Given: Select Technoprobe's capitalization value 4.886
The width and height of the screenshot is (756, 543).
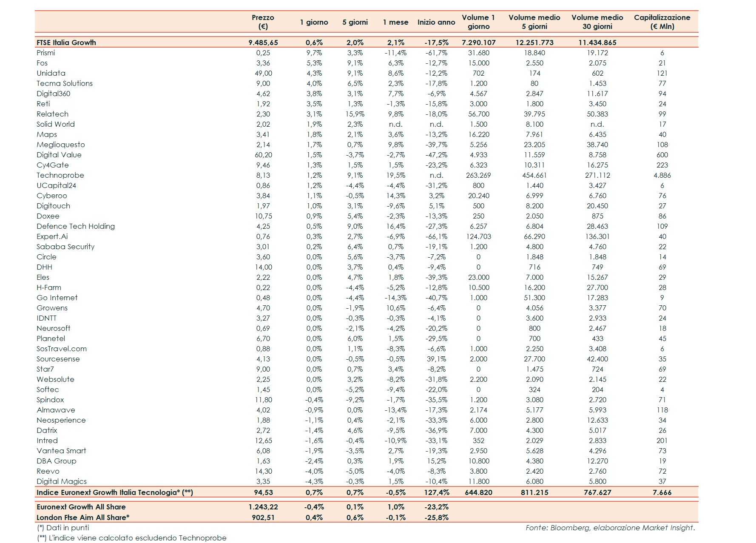Looking at the screenshot, I should point(662,175).
